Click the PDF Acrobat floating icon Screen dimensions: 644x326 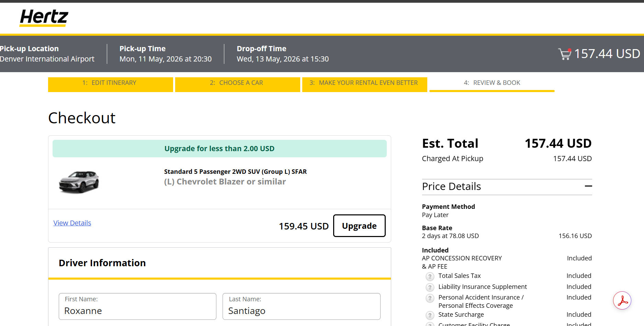coord(622,301)
